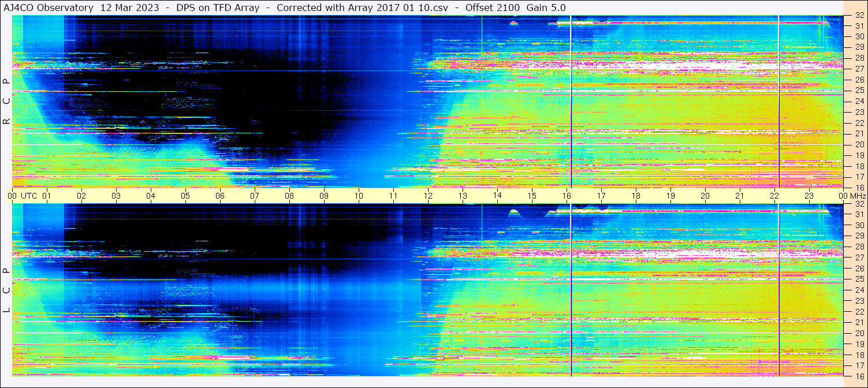868x388 pixels.
Task: Select hour 10 on the UTC axis
Action: coord(359,196)
